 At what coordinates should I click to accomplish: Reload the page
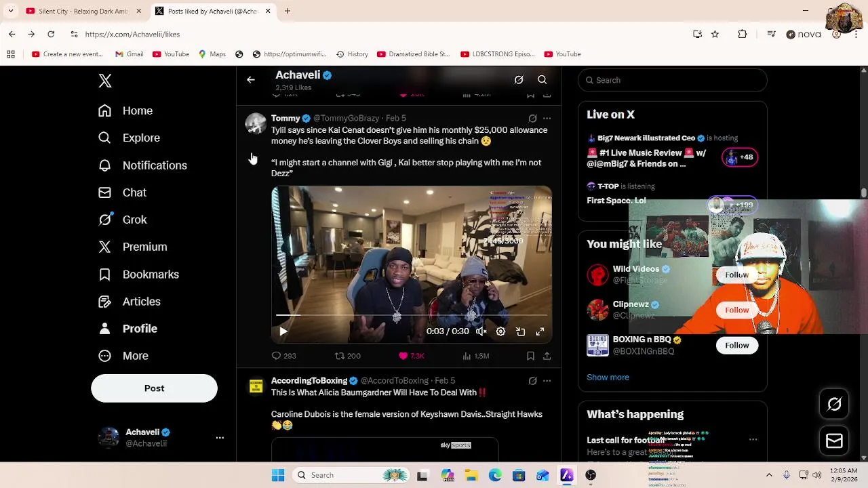pos(51,34)
